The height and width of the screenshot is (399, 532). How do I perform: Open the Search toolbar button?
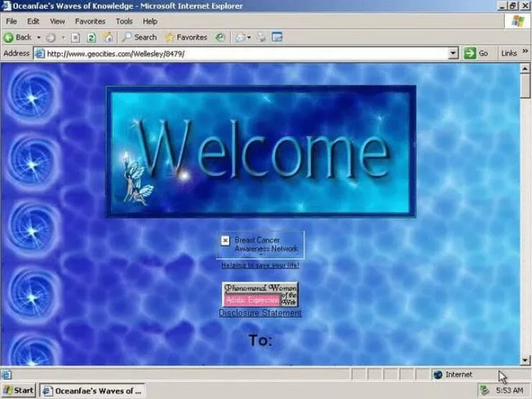(x=139, y=37)
